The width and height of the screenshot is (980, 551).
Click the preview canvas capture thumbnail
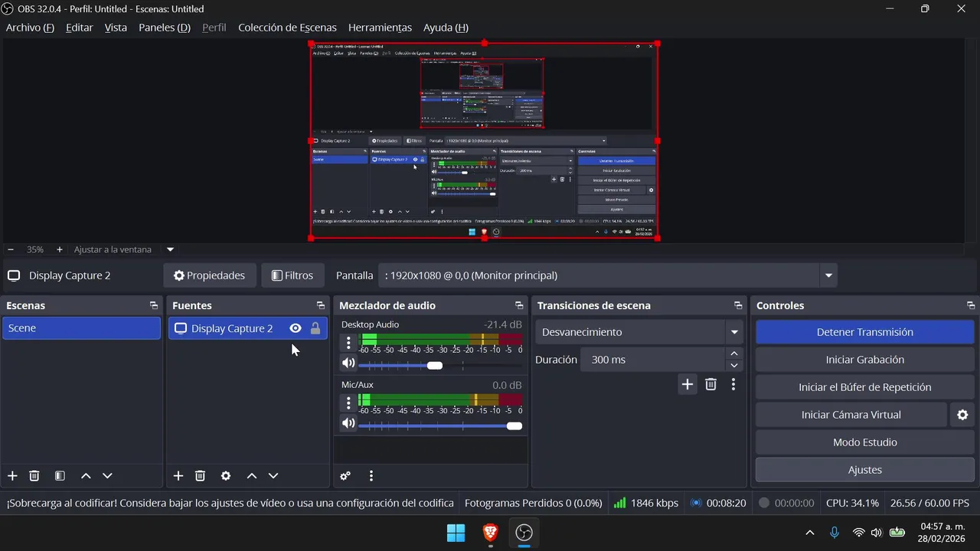click(x=485, y=141)
